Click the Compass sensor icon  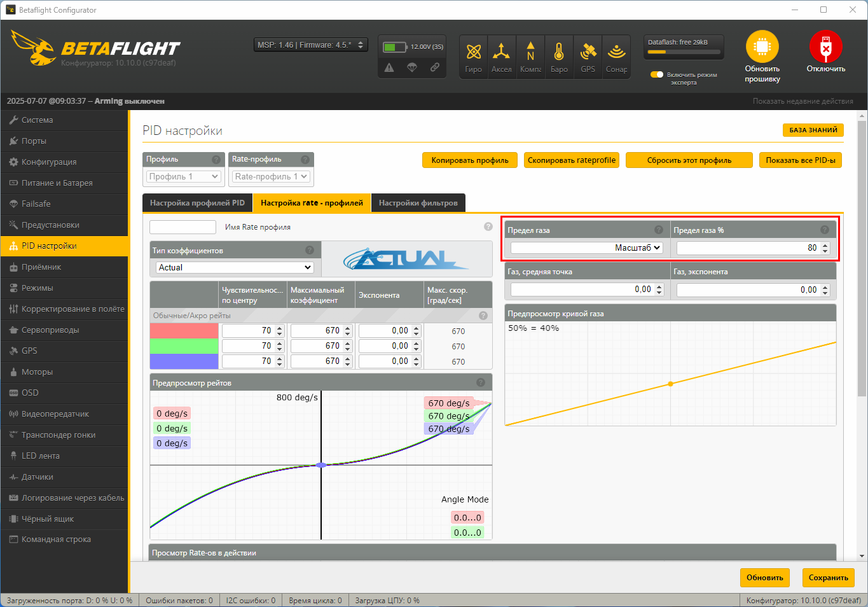[x=530, y=52]
